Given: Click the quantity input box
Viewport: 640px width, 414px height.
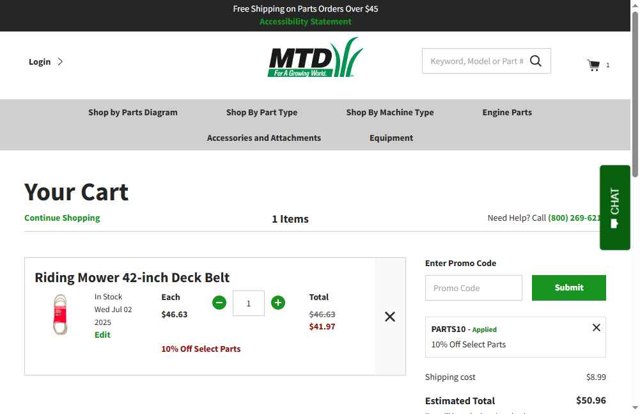Looking at the screenshot, I should [248, 303].
